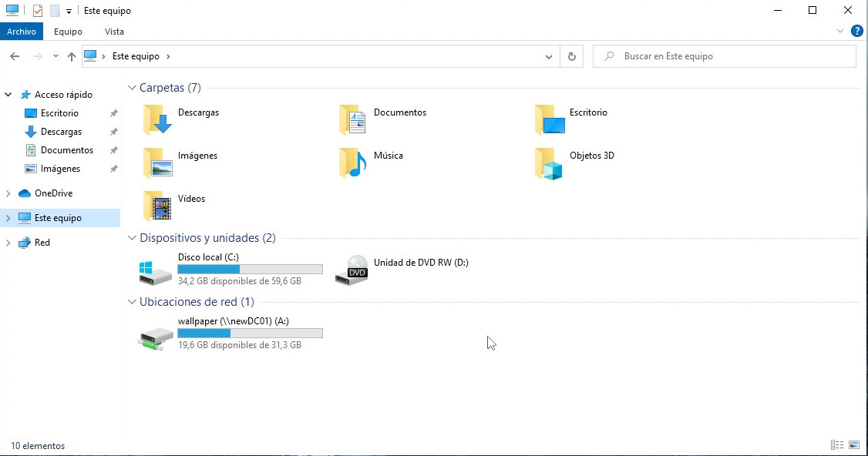Select Red in the navigation pane

click(42, 243)
